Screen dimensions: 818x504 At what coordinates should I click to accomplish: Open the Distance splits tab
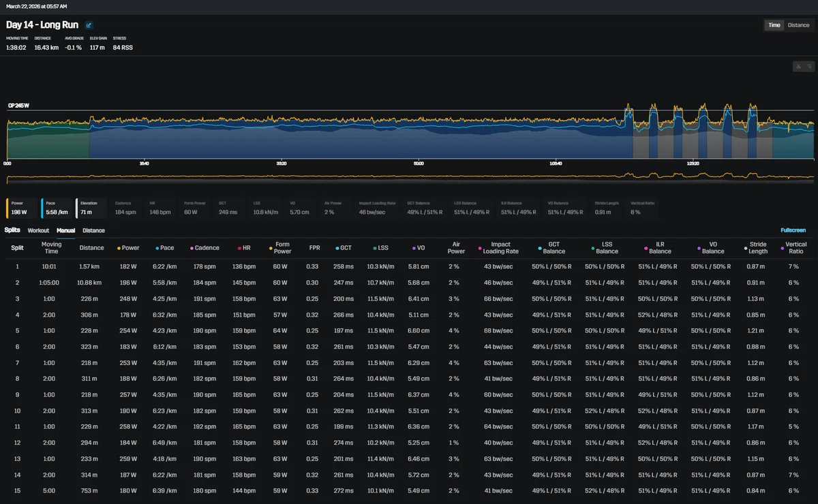(x=93, y=230)
